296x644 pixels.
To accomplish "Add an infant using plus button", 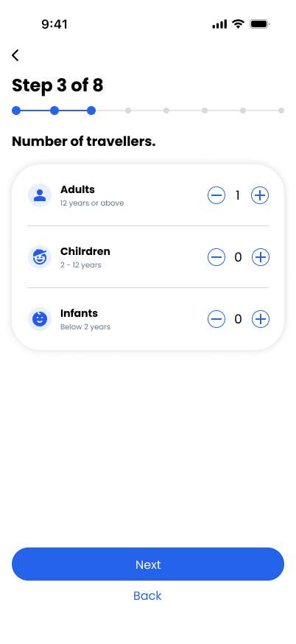I will tap(260, 319).
